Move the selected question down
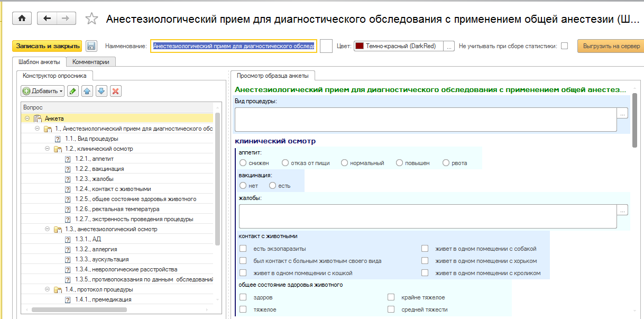 [102, 91]
